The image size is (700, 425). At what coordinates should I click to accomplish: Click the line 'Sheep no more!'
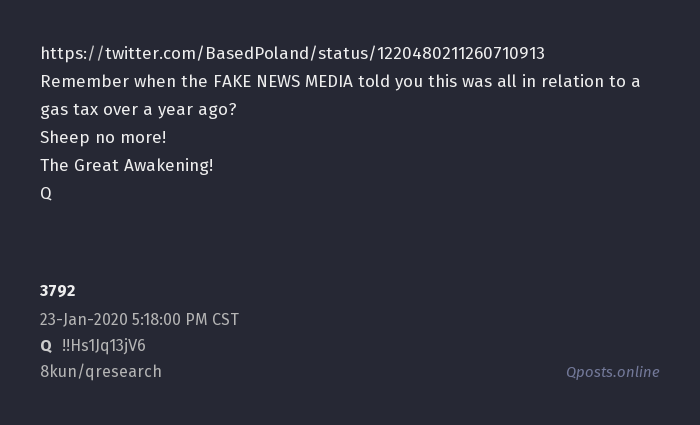tap(103, 138)
